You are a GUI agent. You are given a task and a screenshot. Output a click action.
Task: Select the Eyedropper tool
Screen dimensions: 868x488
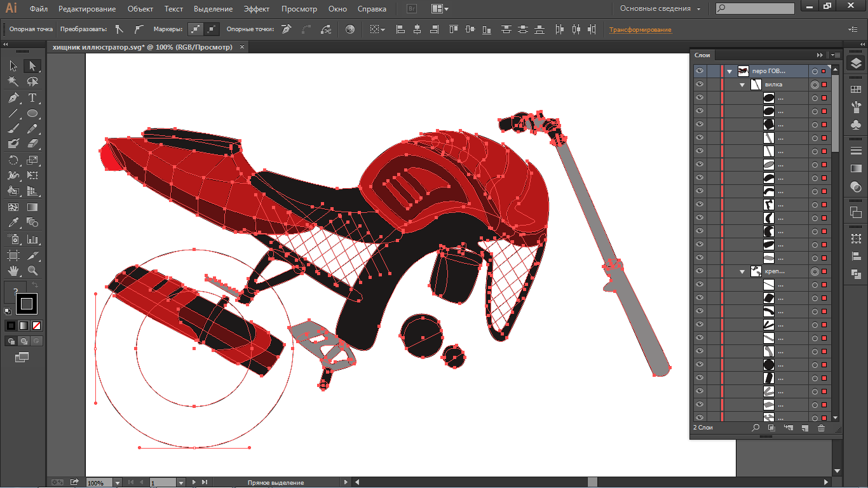point(13,222)
